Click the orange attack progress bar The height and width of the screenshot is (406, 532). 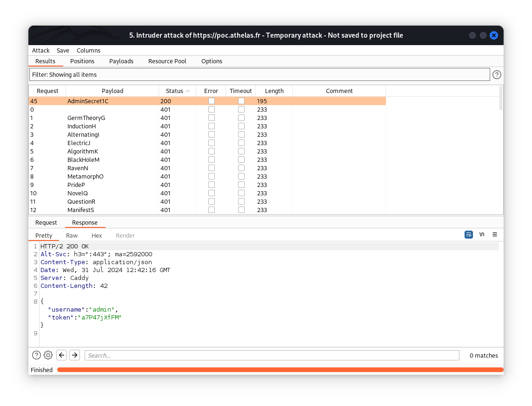(x=280, y=370)
